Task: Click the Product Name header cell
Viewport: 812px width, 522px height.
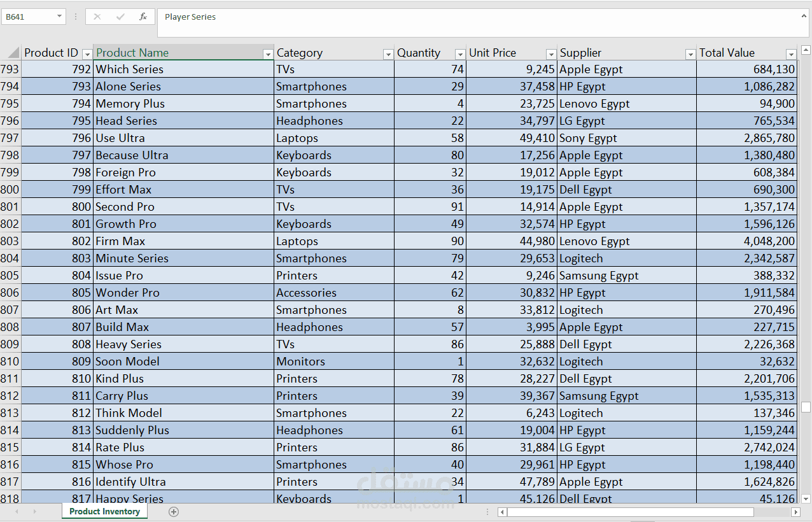Action: click(x=183, y=53)
